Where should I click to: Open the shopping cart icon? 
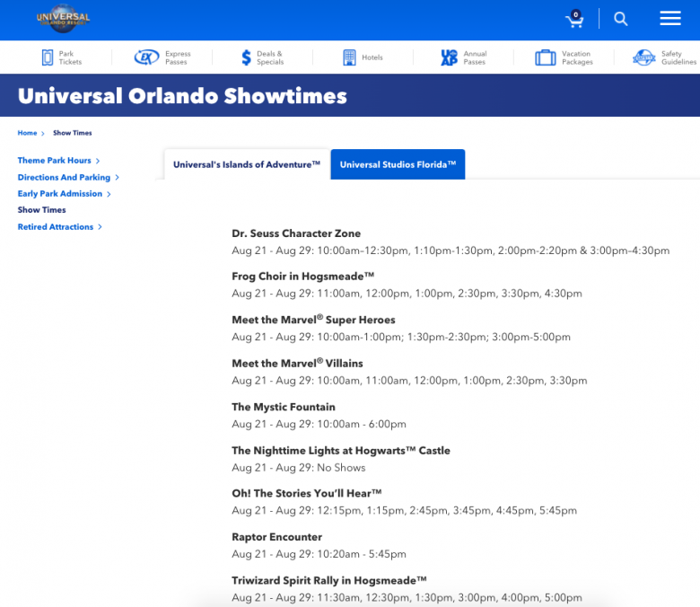coord(574,19)
